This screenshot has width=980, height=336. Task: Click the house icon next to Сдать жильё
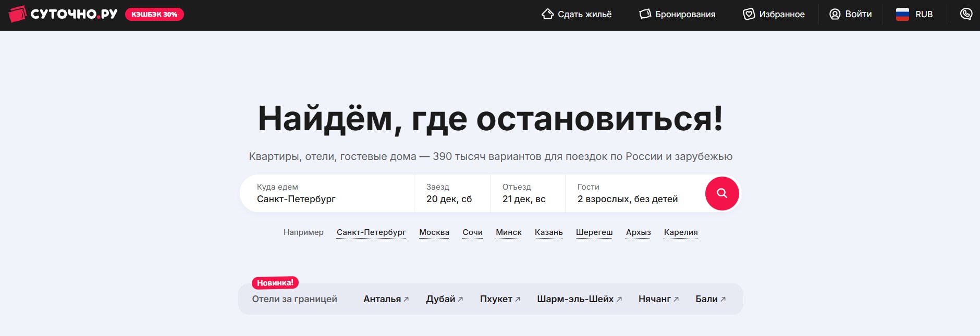[547, 14]
